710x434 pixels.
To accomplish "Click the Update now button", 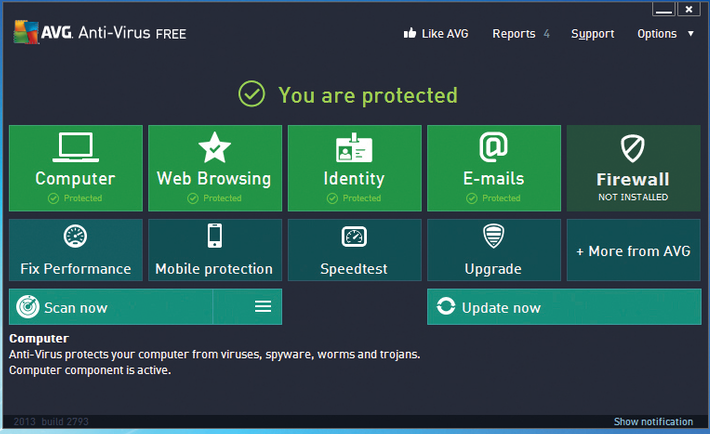I will (x=564, y=307).
